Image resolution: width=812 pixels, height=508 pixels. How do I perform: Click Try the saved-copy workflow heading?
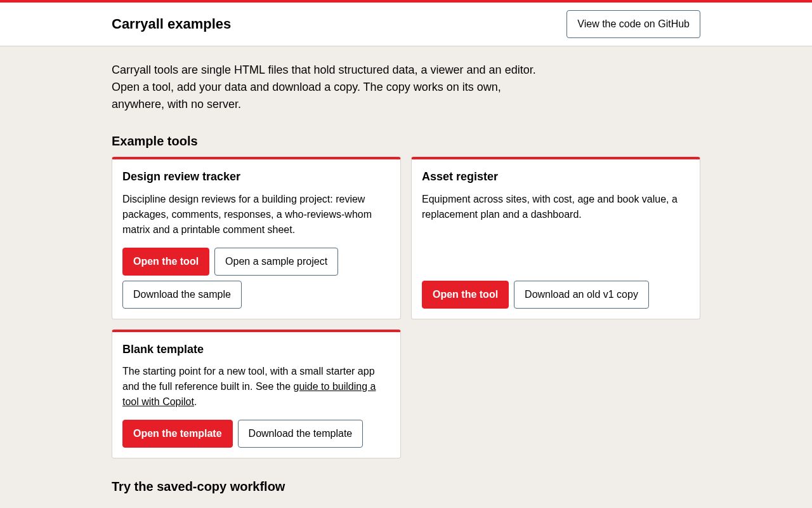click(199, 486)
